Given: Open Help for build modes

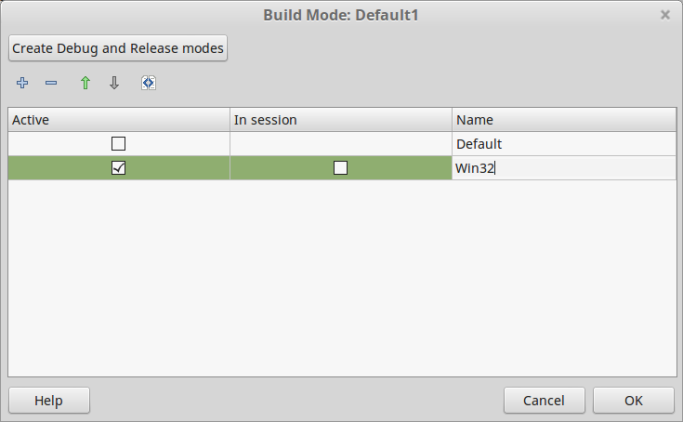Looking at the screenshot, I should (x=48, y=400).
